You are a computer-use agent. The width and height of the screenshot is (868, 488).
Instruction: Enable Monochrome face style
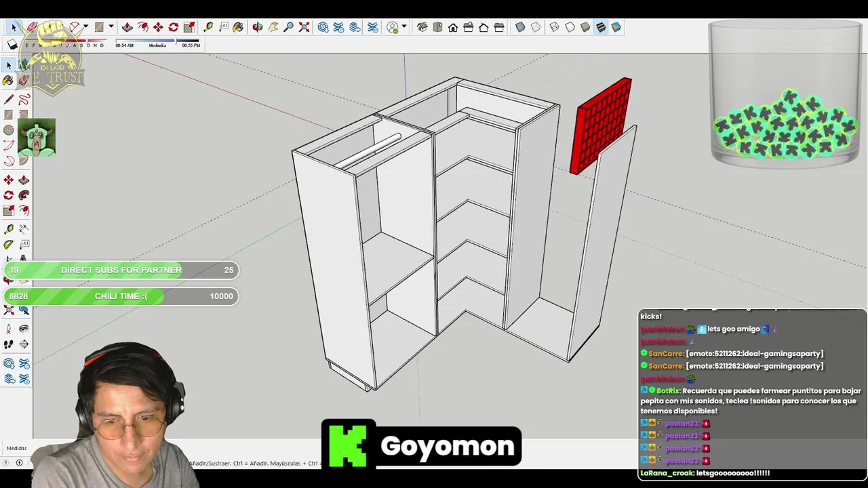pos(616,27)
